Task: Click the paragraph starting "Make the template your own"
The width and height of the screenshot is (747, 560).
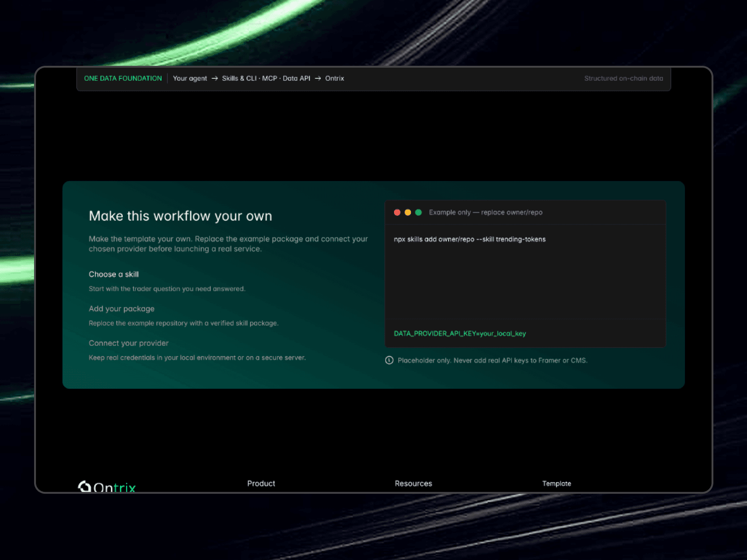Action: tap(228, 244)
